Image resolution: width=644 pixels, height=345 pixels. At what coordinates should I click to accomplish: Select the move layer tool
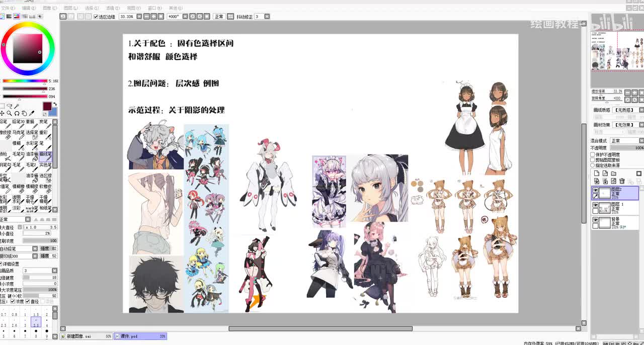(x=2, y=113)
